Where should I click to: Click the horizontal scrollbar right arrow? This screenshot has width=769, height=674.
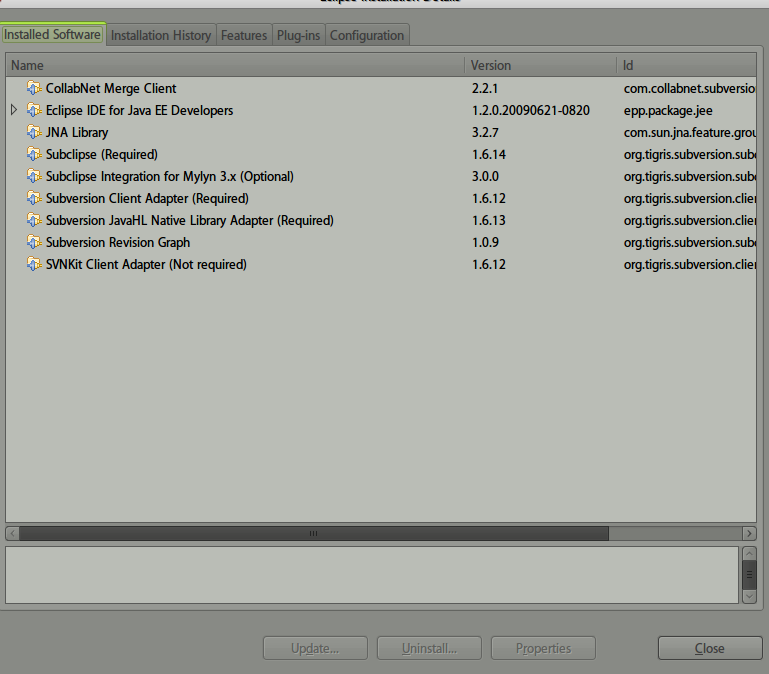coord(749,533)
